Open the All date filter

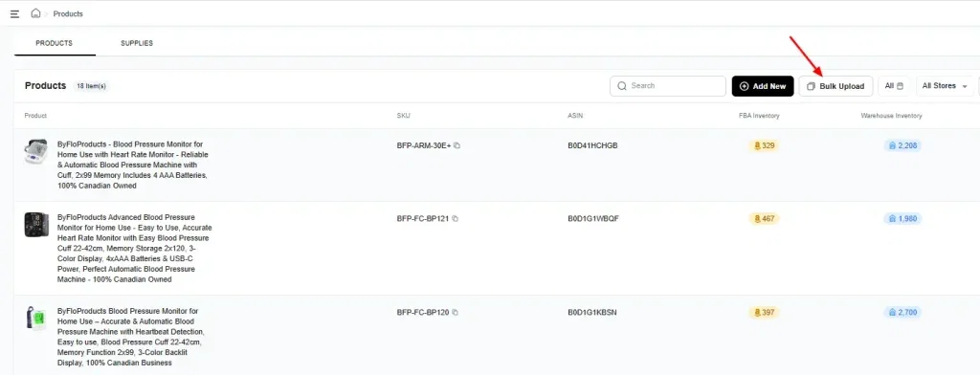click(894, 86)
